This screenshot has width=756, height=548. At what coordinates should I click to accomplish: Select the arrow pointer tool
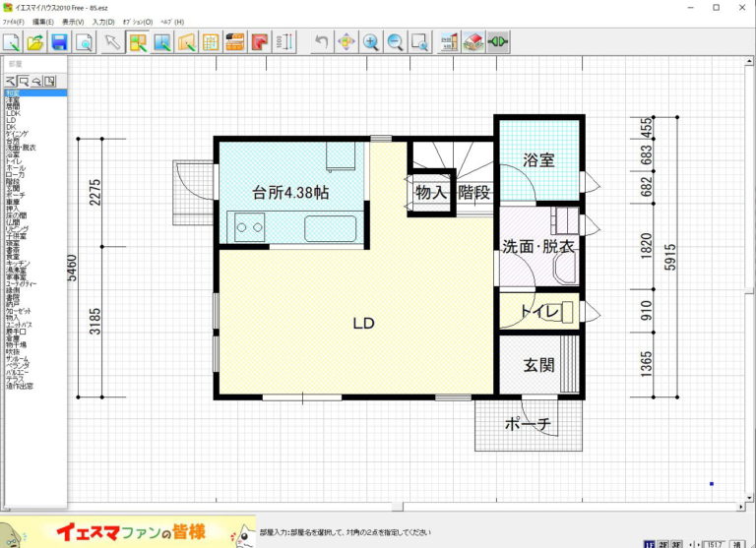point(112,42)
